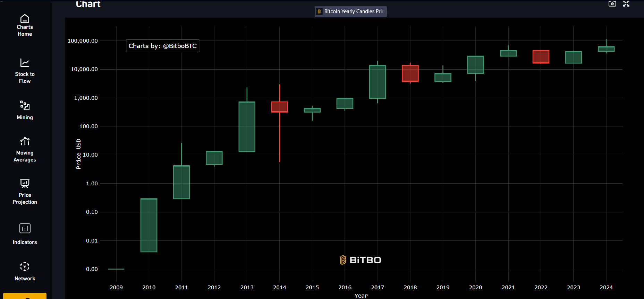Select the green 2017 yearly candle
This screenshot has height=299, width=644.
(x=378, y=82)
